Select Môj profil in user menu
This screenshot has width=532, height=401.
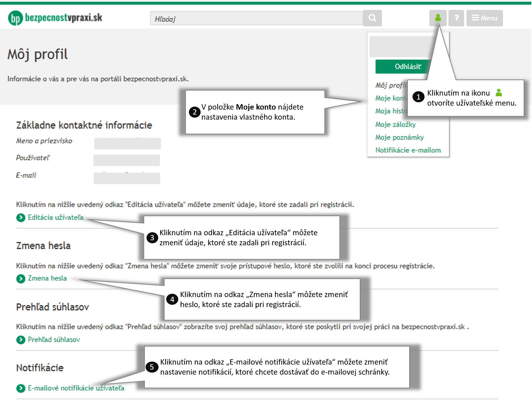(x=390, y=85)
